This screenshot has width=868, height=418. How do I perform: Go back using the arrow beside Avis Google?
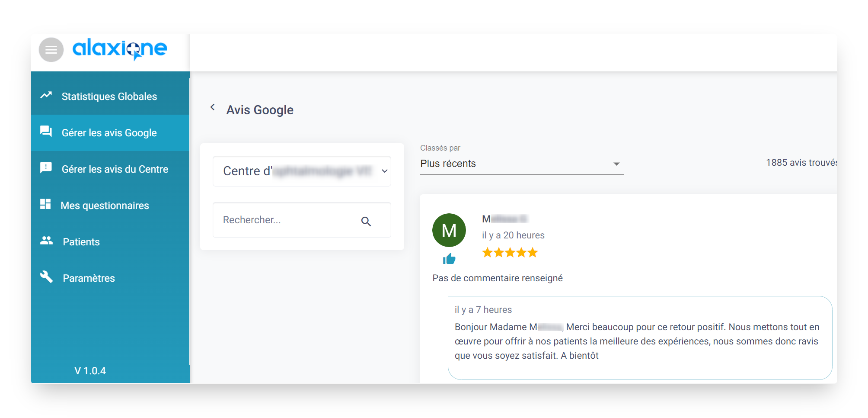[x=212, y=107]
